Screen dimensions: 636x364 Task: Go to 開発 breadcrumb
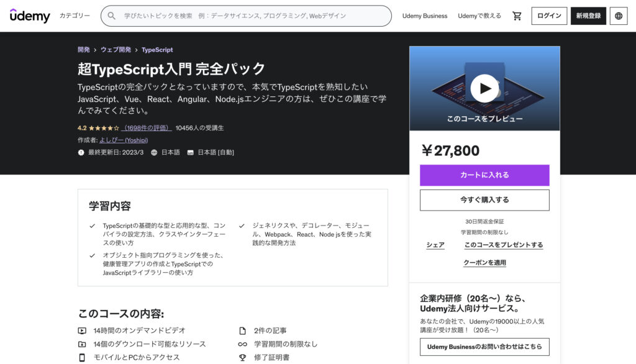tap(84, 50)
